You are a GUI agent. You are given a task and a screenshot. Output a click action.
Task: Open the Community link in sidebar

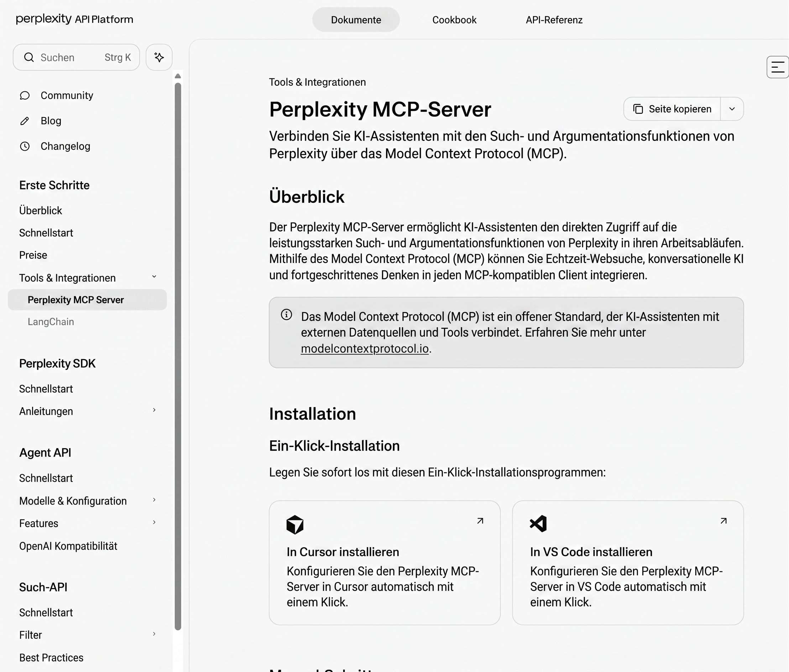[67, 95]
